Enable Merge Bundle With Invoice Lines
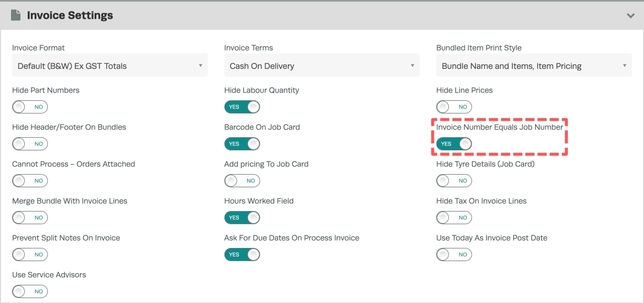Viewport: 644px width, 303px height. pos(30,218)
